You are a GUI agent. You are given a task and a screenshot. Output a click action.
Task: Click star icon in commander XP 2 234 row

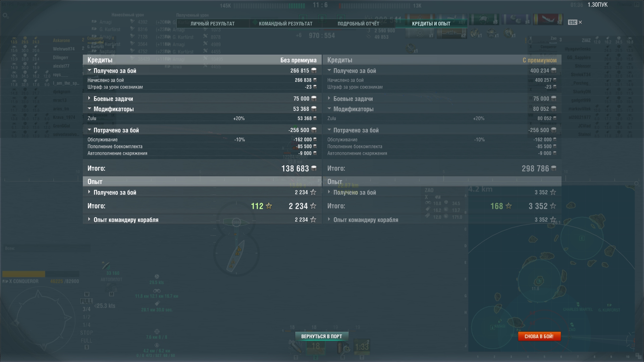click(x=313, y=219)
